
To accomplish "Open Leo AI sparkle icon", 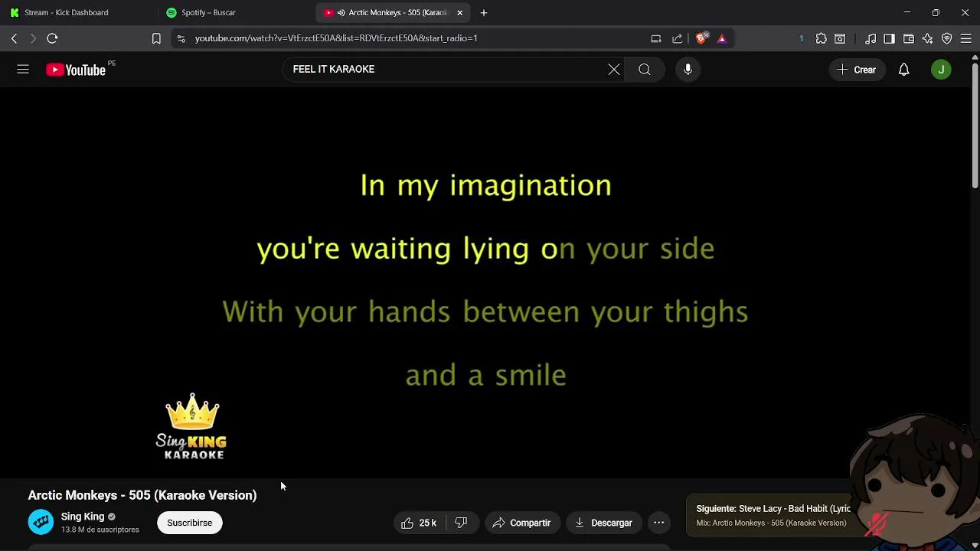I will pyautogui.click(x=928, y=38).
